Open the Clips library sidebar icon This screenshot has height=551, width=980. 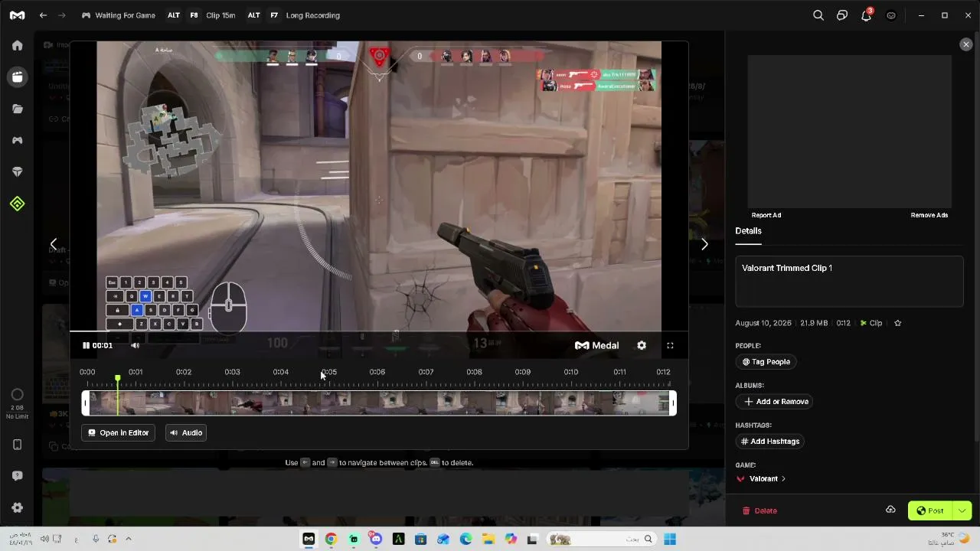click(17, 77)
